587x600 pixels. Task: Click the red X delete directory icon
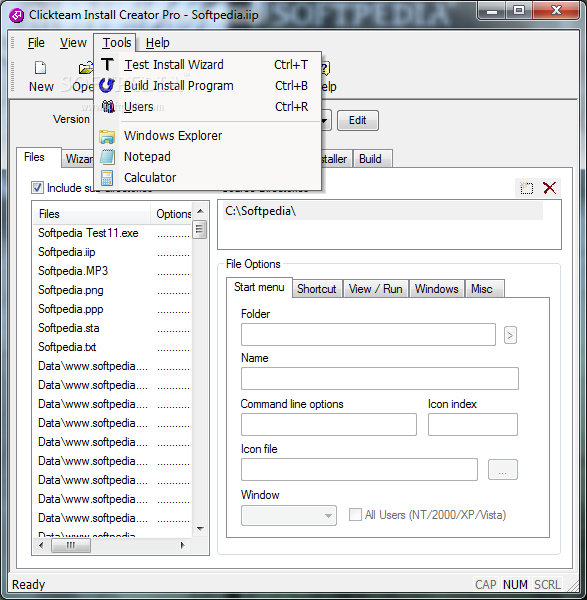549,188
